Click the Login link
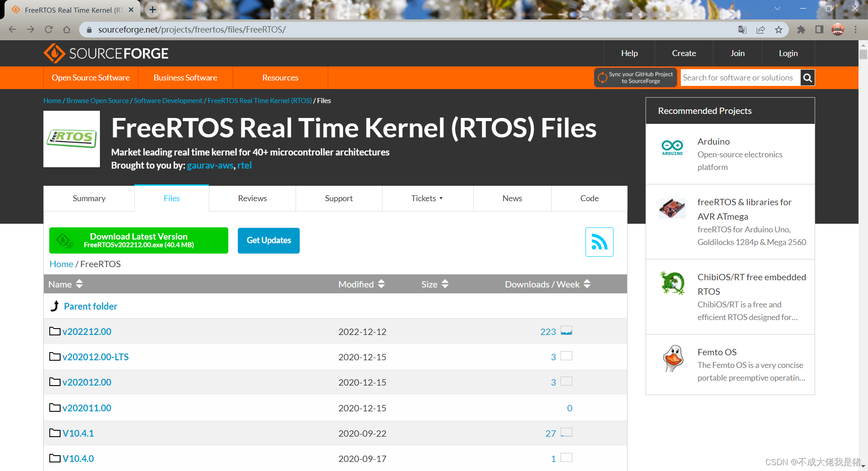The image size is (868, 471). click(x=788, y=53)
